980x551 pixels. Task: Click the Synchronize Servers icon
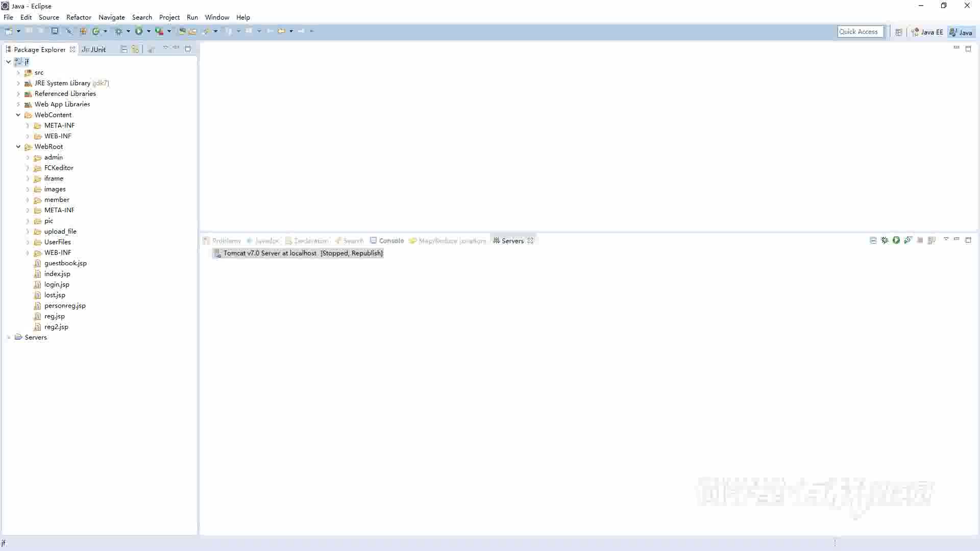click(908, 240)
